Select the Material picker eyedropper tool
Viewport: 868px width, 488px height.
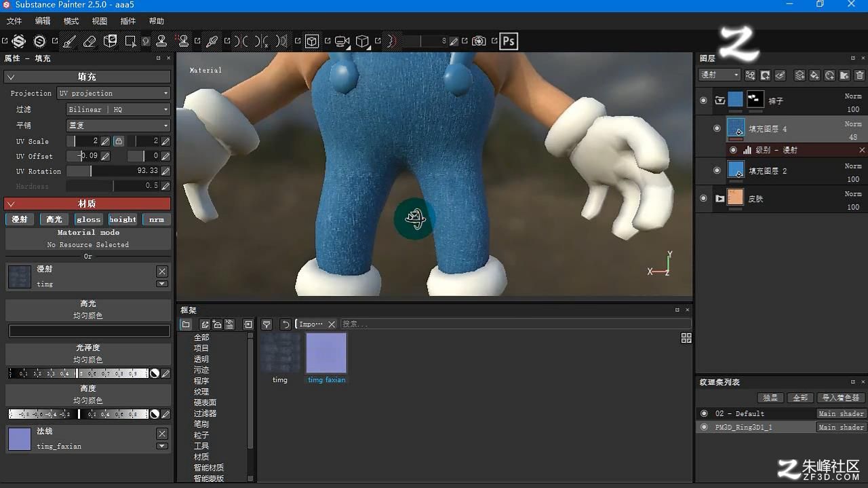tap(212, 41)
